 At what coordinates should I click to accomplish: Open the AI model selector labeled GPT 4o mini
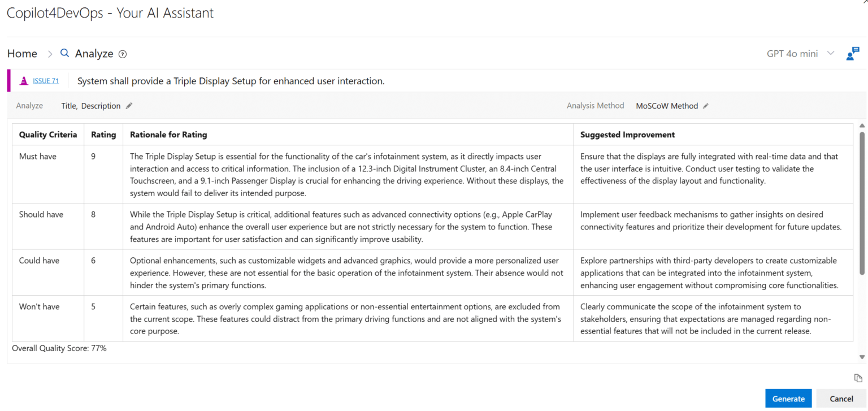(792, 53)
